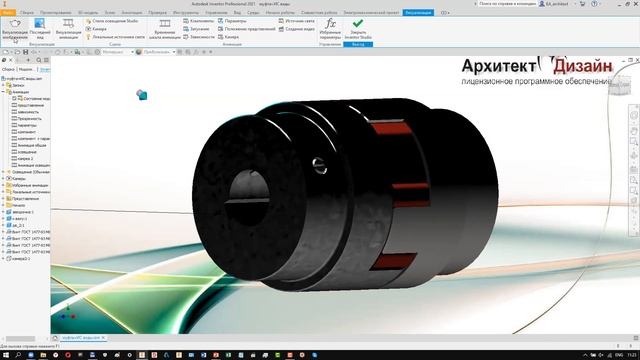Click the previous view icon in ribbon
Viewport: 640px width, 360px height.
click(40, 24)
